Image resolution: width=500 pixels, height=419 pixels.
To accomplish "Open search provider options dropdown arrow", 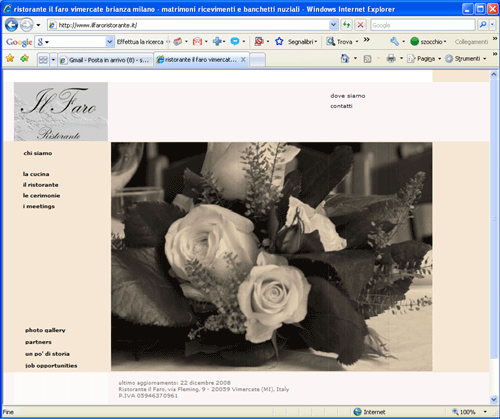I will 492,25.
